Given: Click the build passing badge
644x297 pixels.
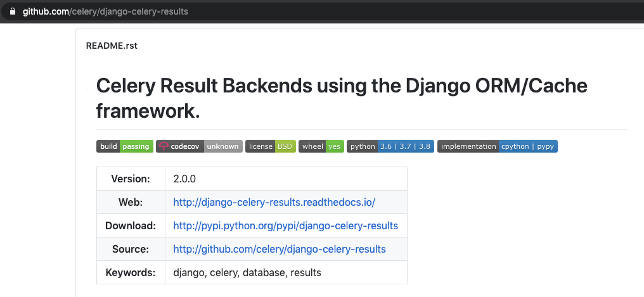Looking at the screenshot, I should 124,146.
